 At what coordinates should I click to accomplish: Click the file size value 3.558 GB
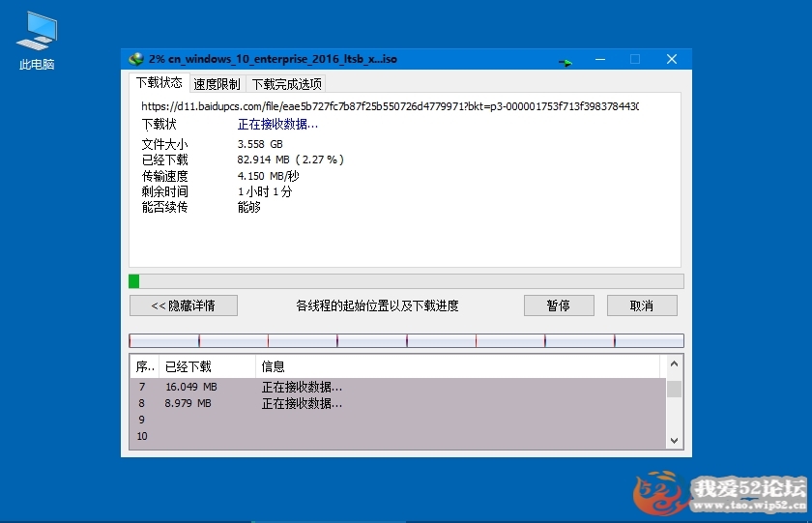pyautogui.click(x=260, y=144)
